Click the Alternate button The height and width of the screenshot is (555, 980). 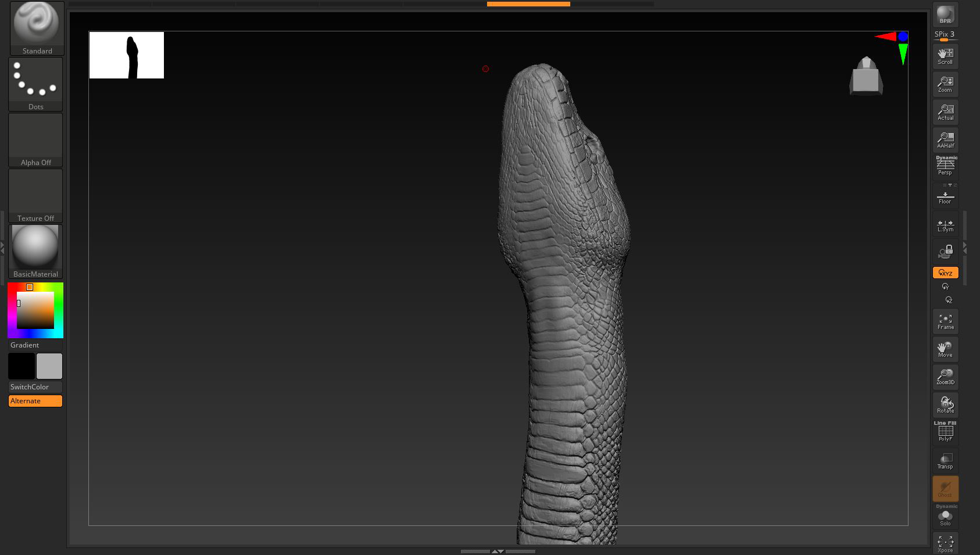pos(35,400)
